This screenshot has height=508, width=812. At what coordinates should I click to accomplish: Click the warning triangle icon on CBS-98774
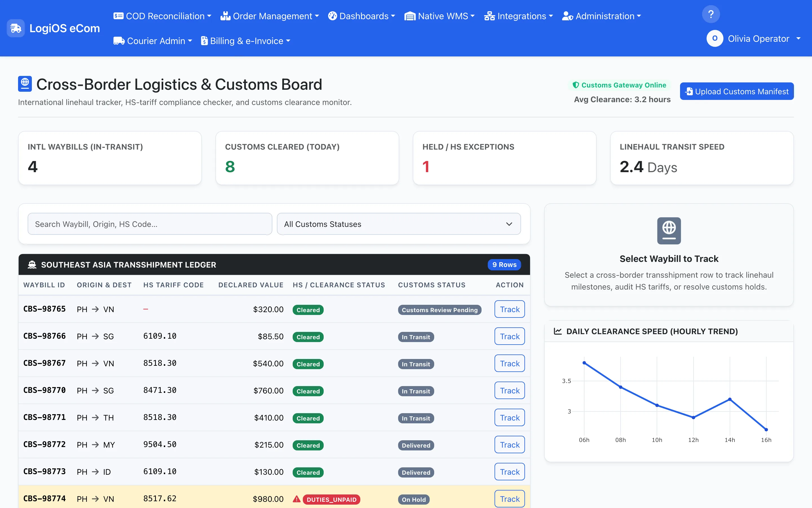tap(296, 499)
